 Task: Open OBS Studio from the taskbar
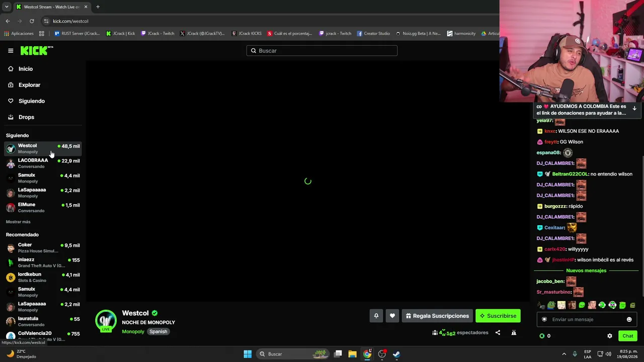pos(382,354)
